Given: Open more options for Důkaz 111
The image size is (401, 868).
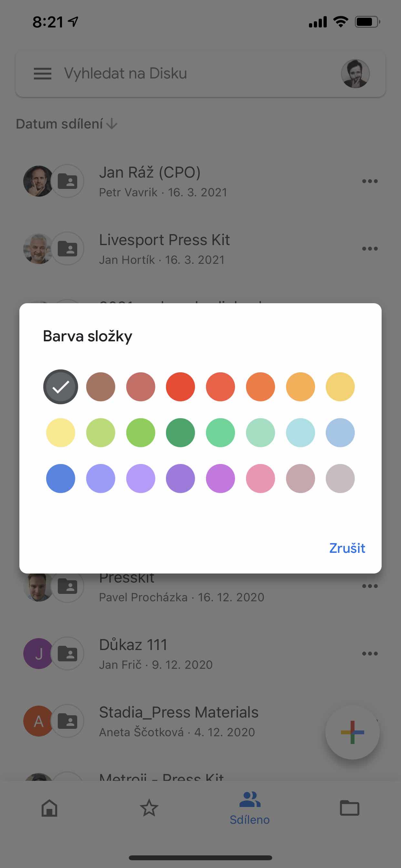Looking at the screenshot, I should [x=370, y=653].
